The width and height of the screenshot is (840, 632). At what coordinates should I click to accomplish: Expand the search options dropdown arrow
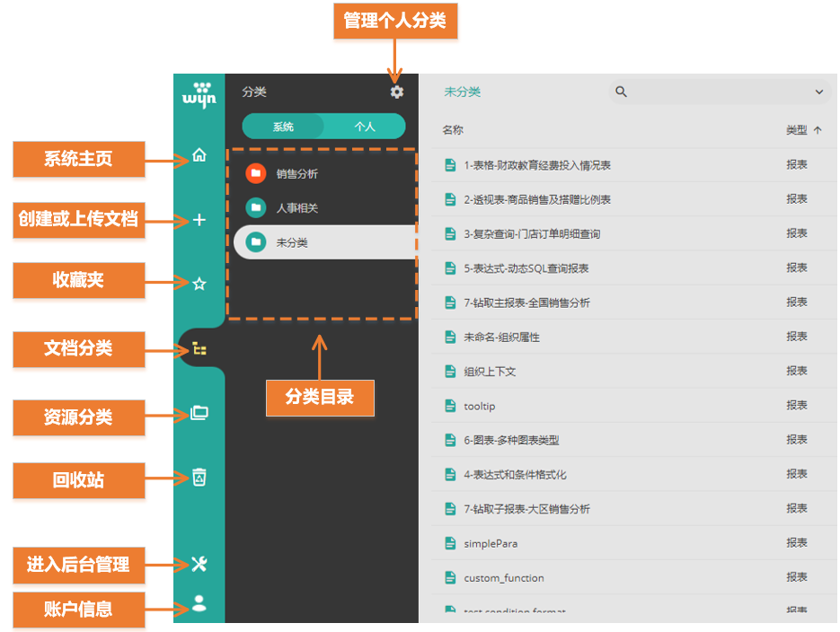pyautogui.click(x=819, y=92)
